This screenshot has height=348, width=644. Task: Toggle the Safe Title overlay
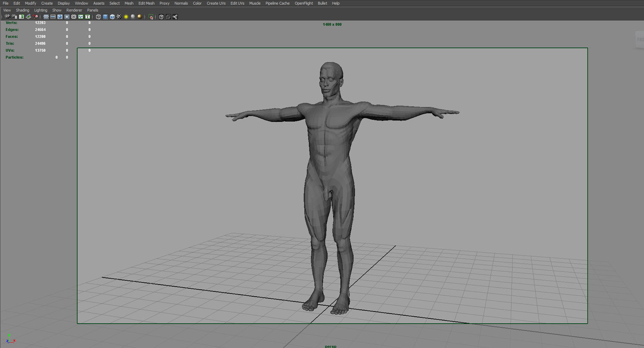(x=87, y=17)
